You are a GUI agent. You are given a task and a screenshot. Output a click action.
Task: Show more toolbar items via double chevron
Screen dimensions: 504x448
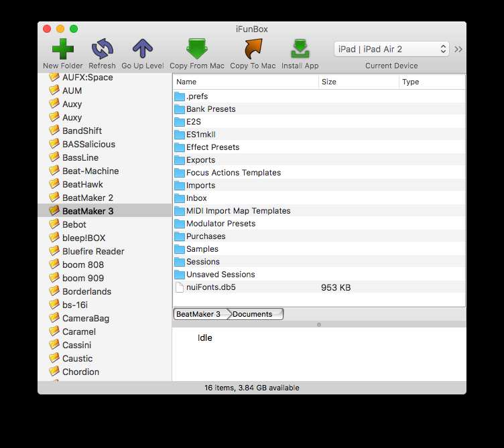coord(458,49)
